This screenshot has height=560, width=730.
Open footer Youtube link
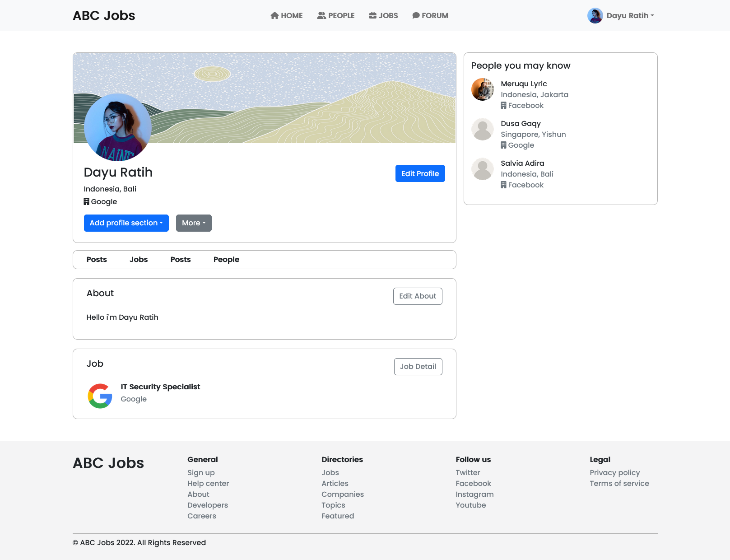[x=471, y=505]
